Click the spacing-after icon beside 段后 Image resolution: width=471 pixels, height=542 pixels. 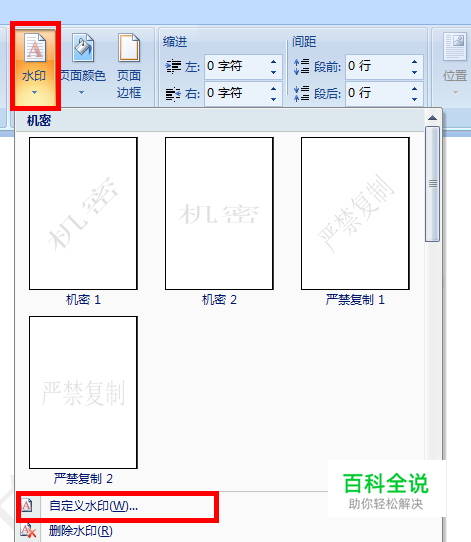(x=301, y=93)
